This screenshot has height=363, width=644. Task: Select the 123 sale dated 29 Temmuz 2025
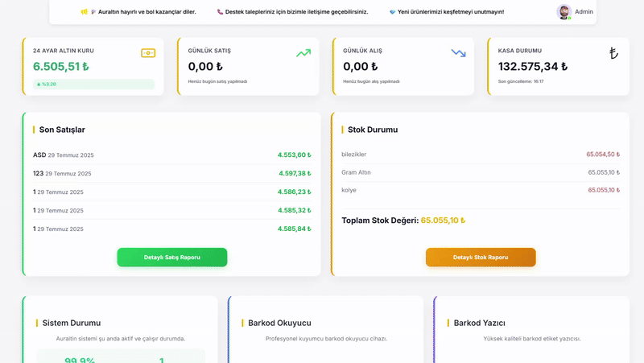tap(172, 173)
